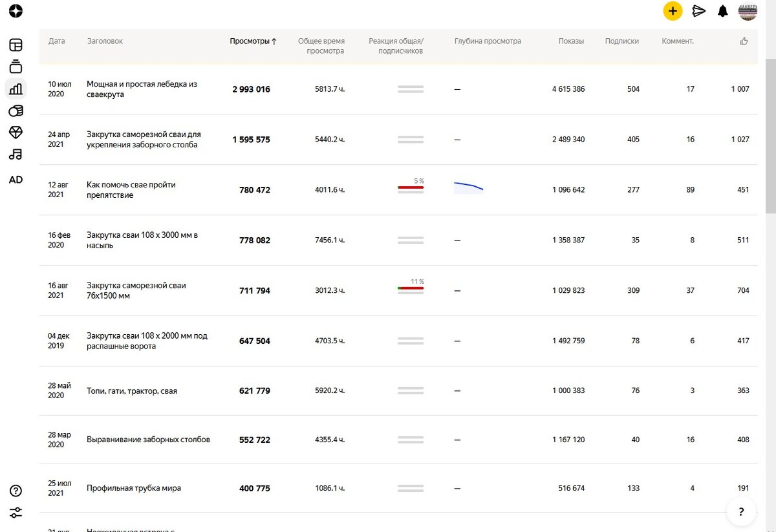Open the diamond icon in the sidebar
The height and width of the screenshot is (532, 776).
(16, 133)
